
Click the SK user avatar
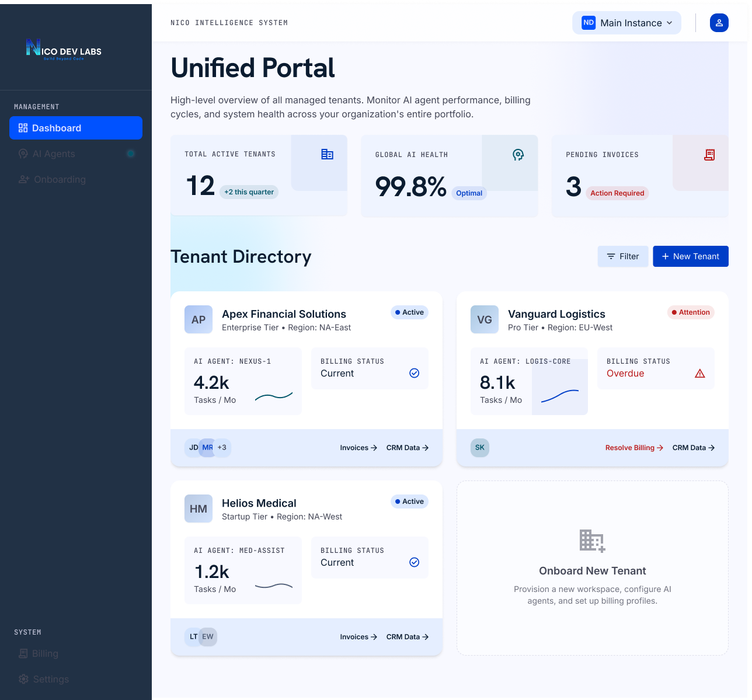[x=480, y=448]
